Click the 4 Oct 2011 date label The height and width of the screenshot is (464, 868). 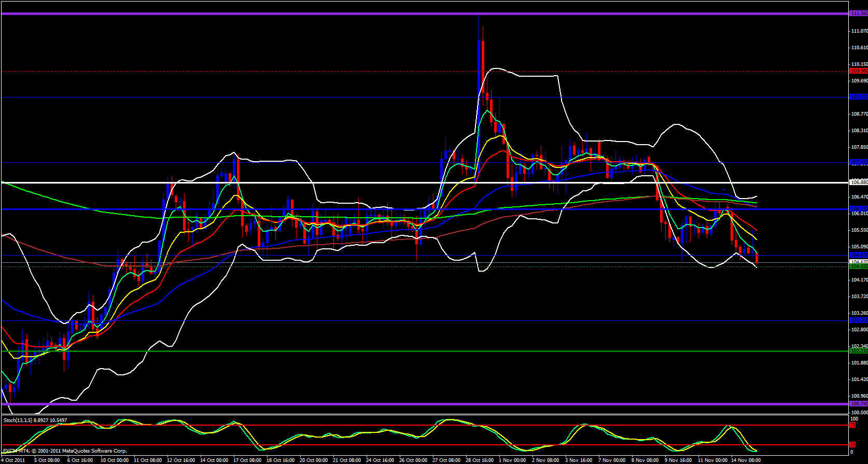pos(13,460)
